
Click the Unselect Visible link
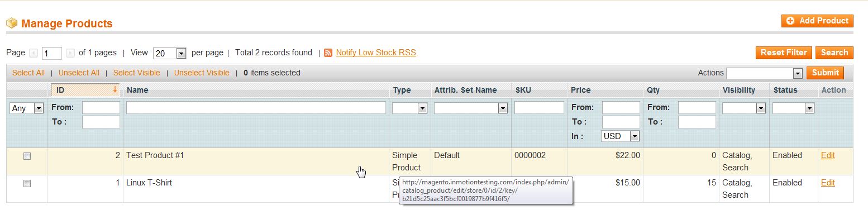[x=202, y=73]
